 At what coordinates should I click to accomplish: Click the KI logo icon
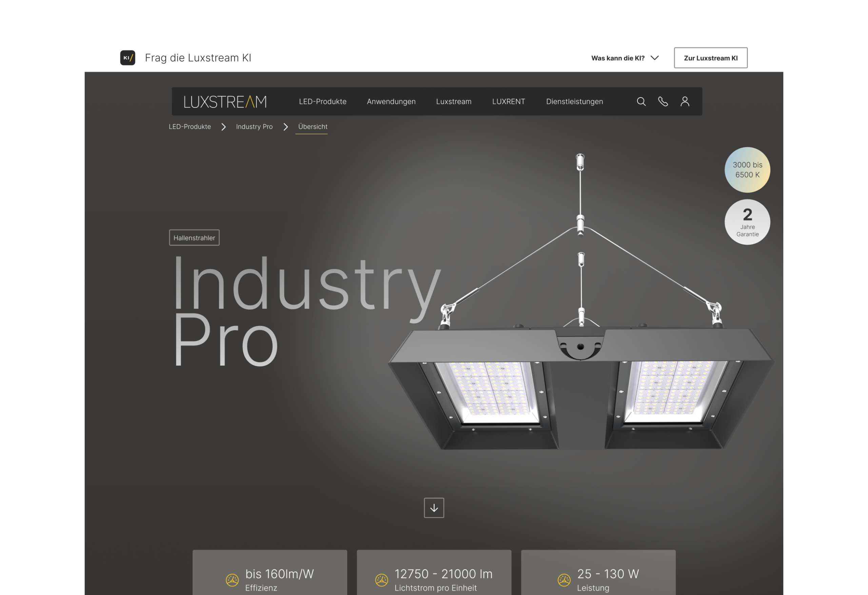[128, 58]
